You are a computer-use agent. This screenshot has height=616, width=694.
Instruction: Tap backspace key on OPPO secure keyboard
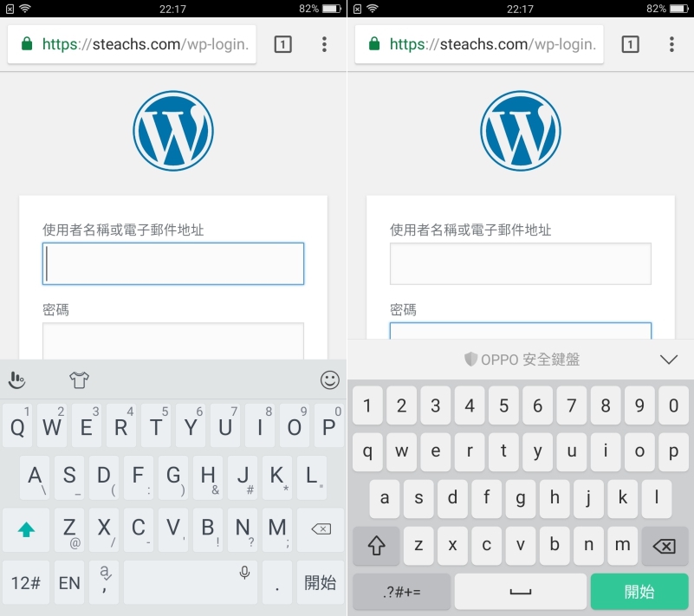pos(665,546)
